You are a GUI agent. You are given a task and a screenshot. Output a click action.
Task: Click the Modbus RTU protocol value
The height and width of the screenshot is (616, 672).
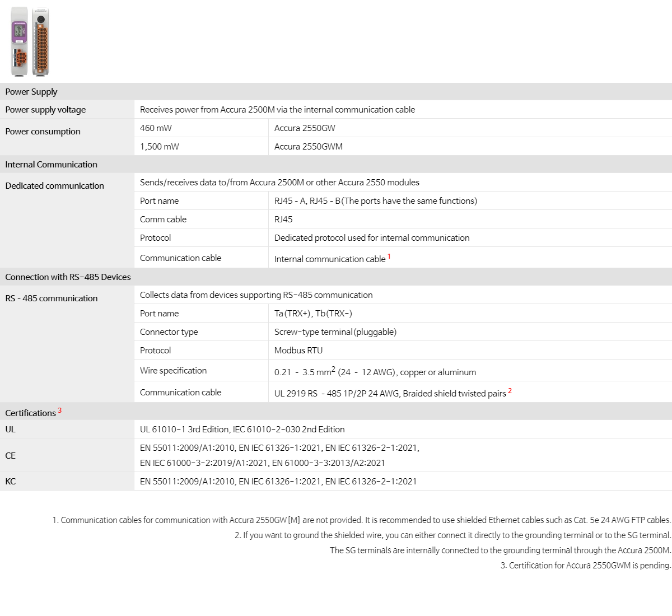tap(298, 351)
